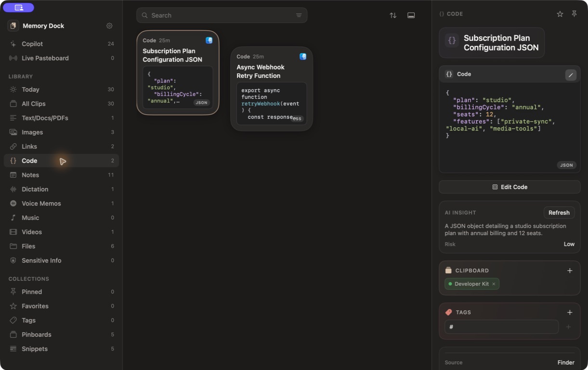Pin the clip with detail pin icon
588x370 pixels.
click(x=574, y=14)
